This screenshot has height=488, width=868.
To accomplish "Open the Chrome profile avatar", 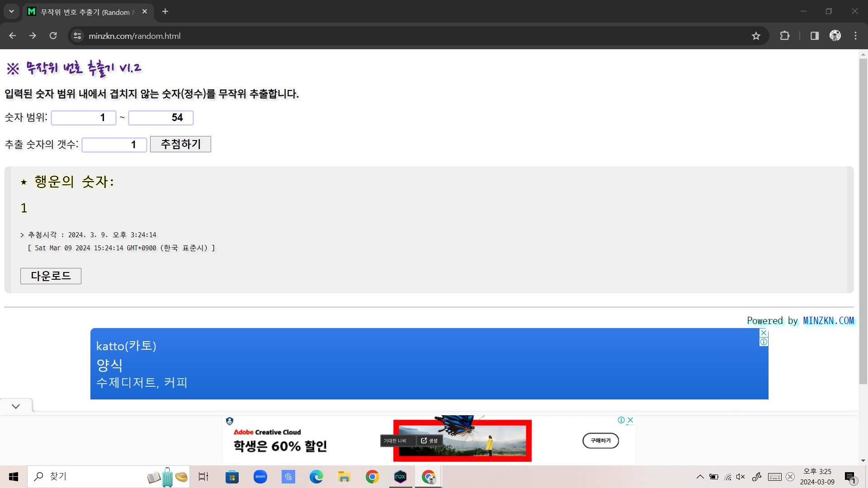I will tap(835, 36).
